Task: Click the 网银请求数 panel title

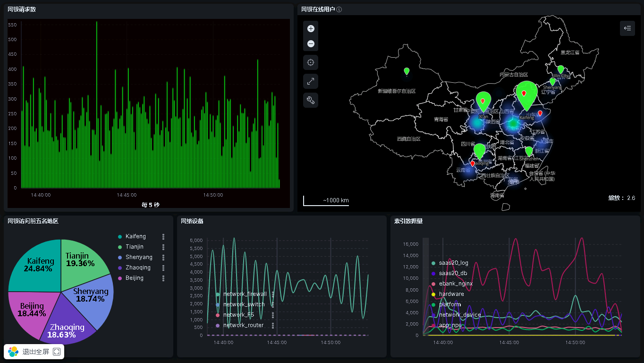Action: click(22, 9)
